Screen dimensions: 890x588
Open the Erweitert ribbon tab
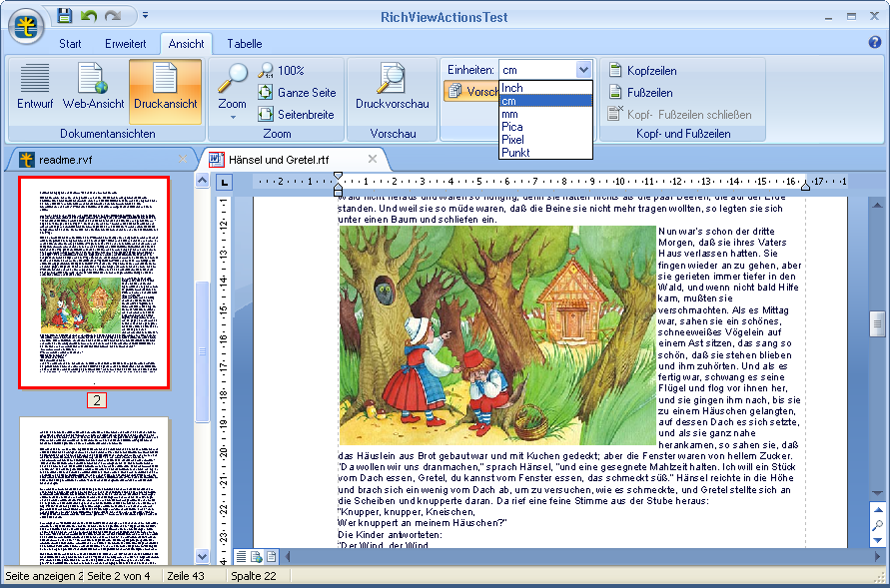point(126,44)
